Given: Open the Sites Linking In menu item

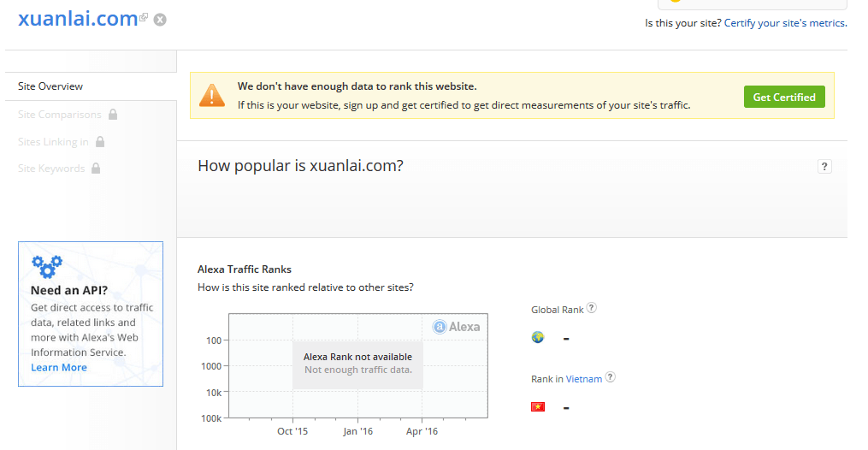Looking at the screenshot, I should (x=53, y=142).
